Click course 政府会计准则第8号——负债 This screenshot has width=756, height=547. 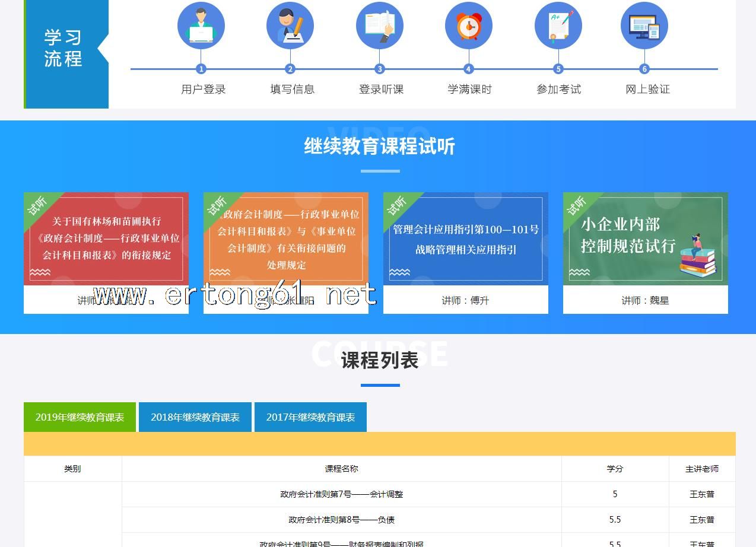[x=341, y=520]
